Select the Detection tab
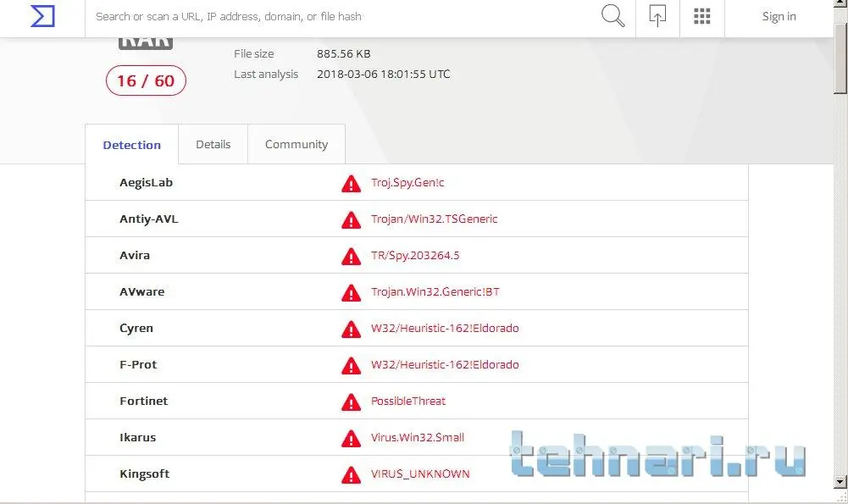 pyautogui.click(x=132, y=145)
